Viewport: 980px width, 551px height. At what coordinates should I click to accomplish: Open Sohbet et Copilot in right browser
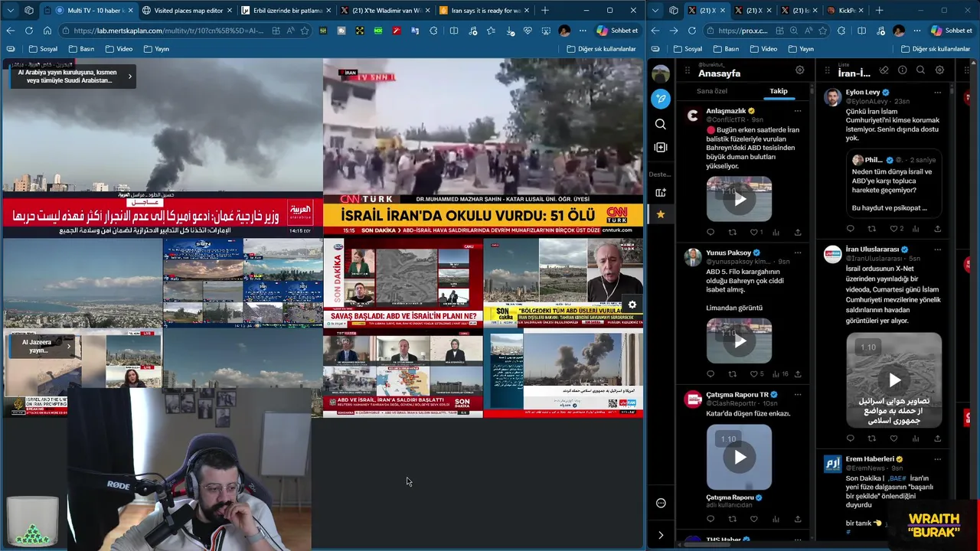pyautogui.click(x=952, y=31)
